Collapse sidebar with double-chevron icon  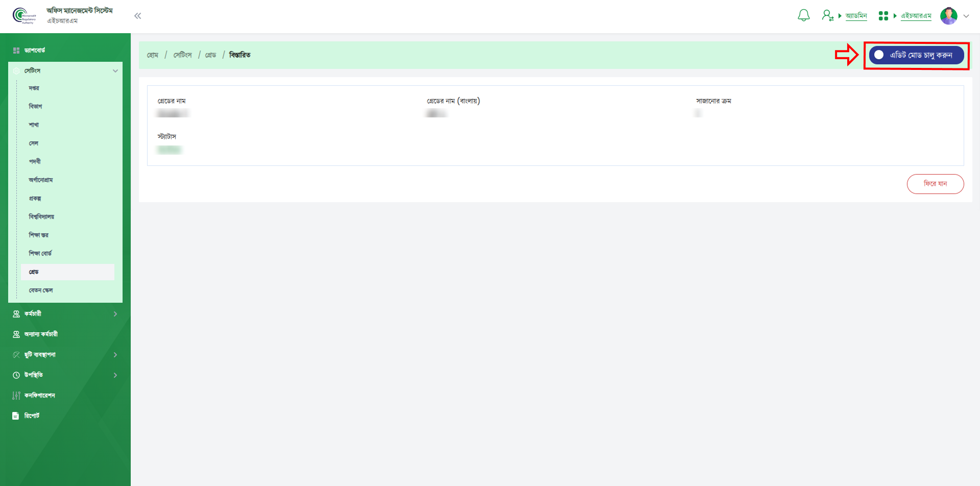pyautogui.click(x=137, y=16)
